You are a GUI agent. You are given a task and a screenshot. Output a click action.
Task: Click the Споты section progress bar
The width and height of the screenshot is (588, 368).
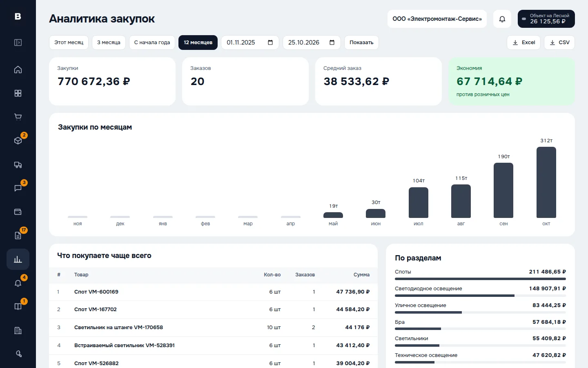pos(480,279)
